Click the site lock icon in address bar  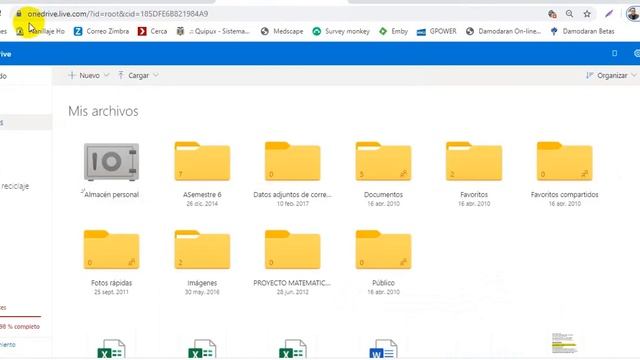pyautogui.click(x=19, y=13)
